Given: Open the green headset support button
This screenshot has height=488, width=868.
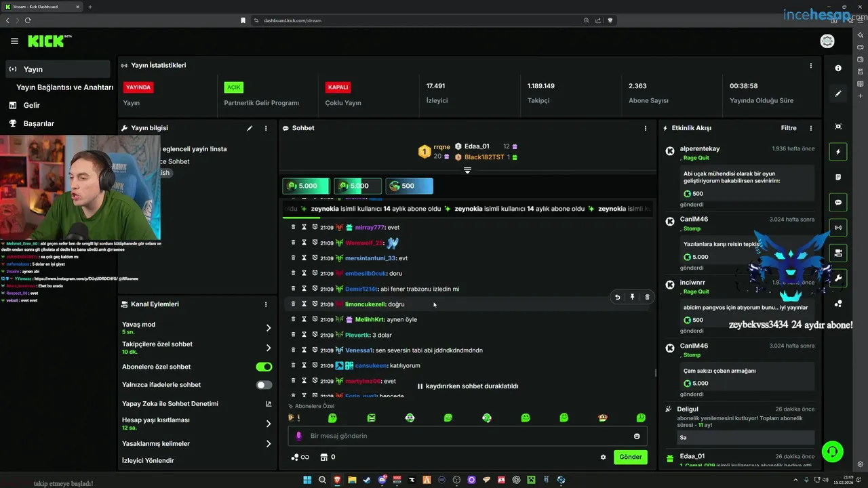Looking at the screenshot, I should [832, 451].
